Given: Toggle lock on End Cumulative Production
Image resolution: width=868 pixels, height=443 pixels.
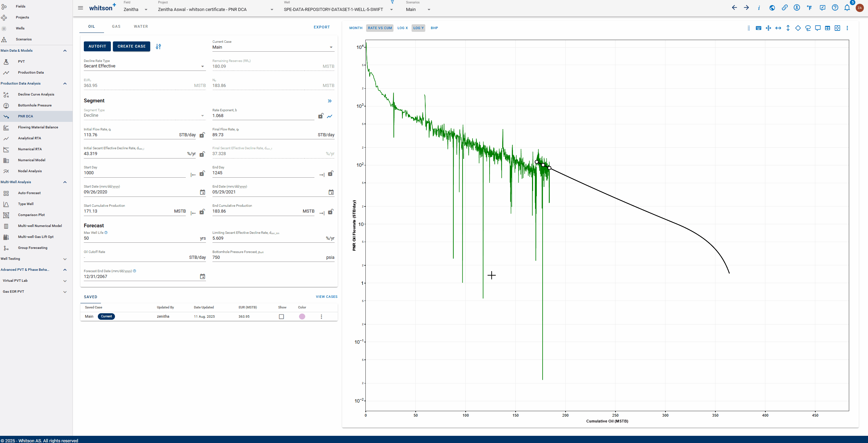Looking at the screenshot, I should coord(331,212).
